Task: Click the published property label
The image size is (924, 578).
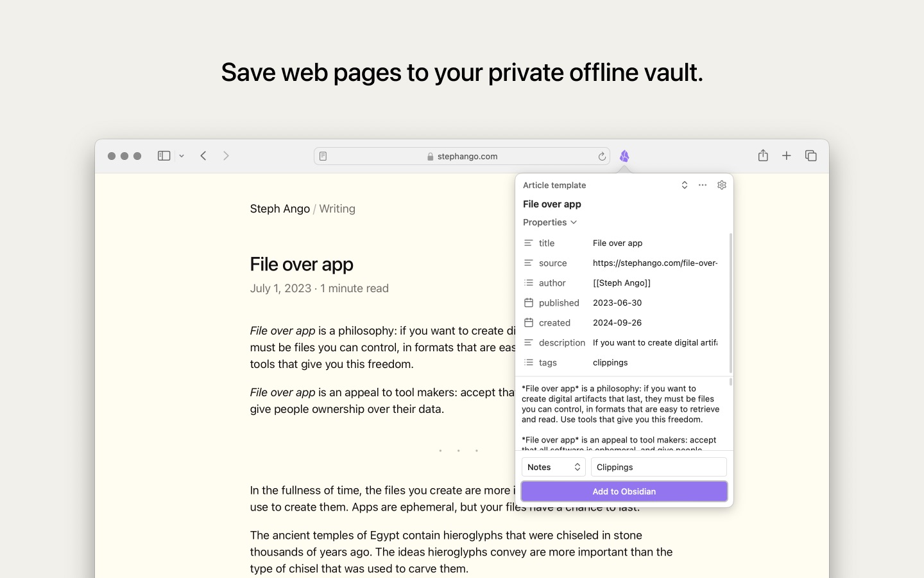Action: [559, 302]
